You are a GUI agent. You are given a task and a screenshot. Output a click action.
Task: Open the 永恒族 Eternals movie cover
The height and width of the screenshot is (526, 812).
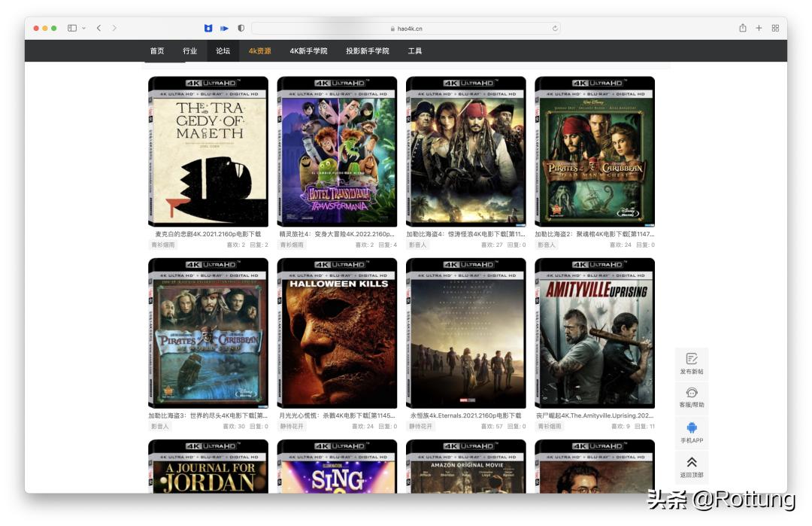click(x=466, y=333)
